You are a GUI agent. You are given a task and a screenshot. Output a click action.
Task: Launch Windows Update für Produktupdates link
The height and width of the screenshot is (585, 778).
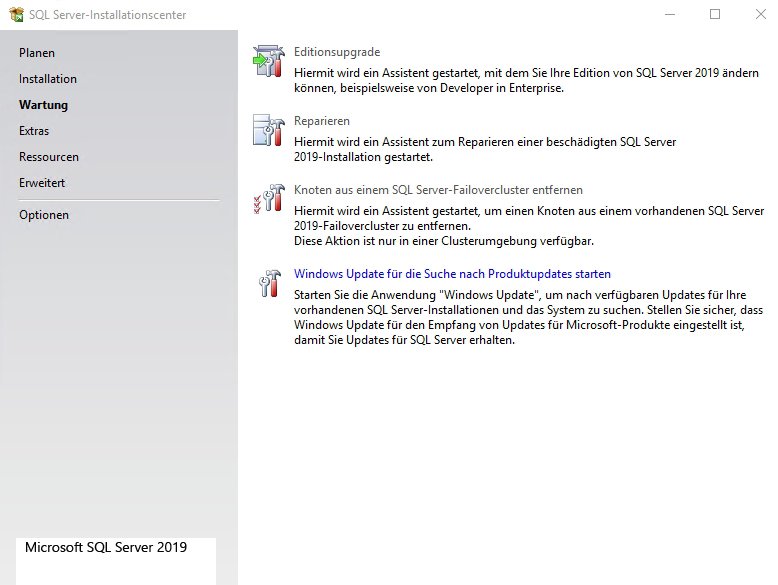452,274
